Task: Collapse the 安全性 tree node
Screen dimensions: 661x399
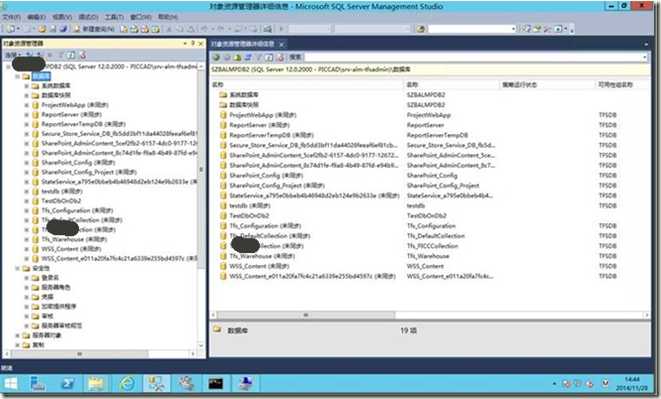Action: pos(17,268)
